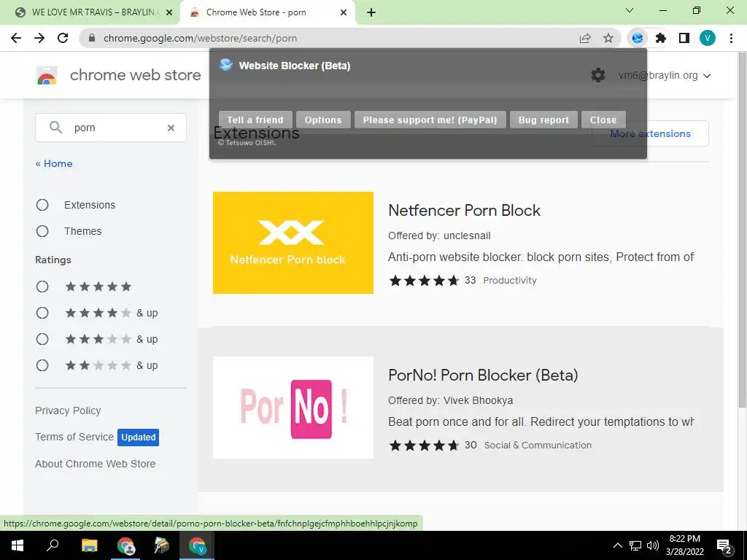This screenshot has height=560, width=747.
Task: Open the network status tray icon
Action: (635, 545)
